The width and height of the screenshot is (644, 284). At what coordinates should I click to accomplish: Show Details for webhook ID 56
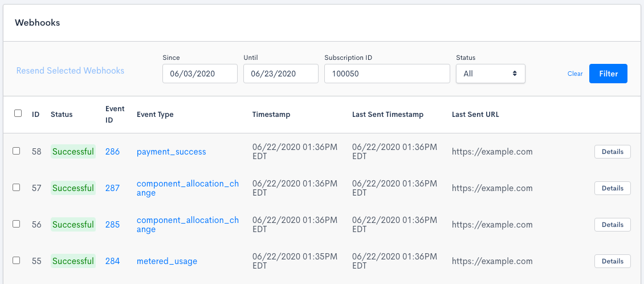click(x=612, y=225)
